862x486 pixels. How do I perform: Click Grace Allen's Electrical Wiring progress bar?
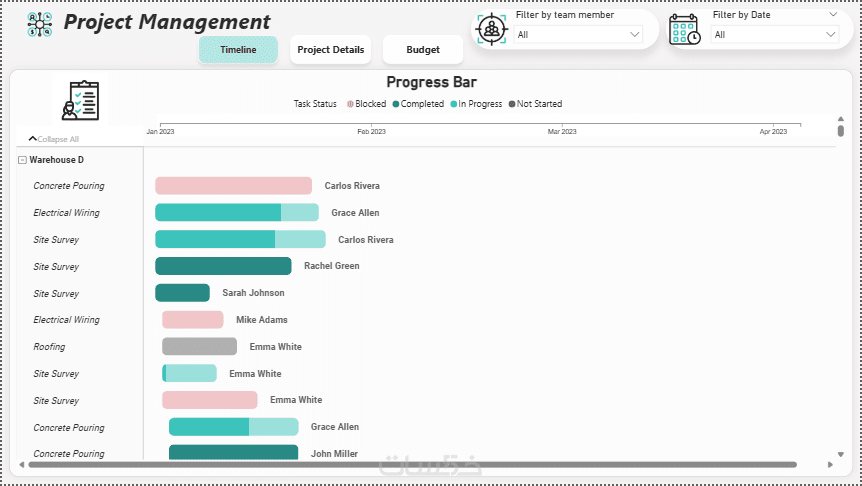[x=237, y=212]
